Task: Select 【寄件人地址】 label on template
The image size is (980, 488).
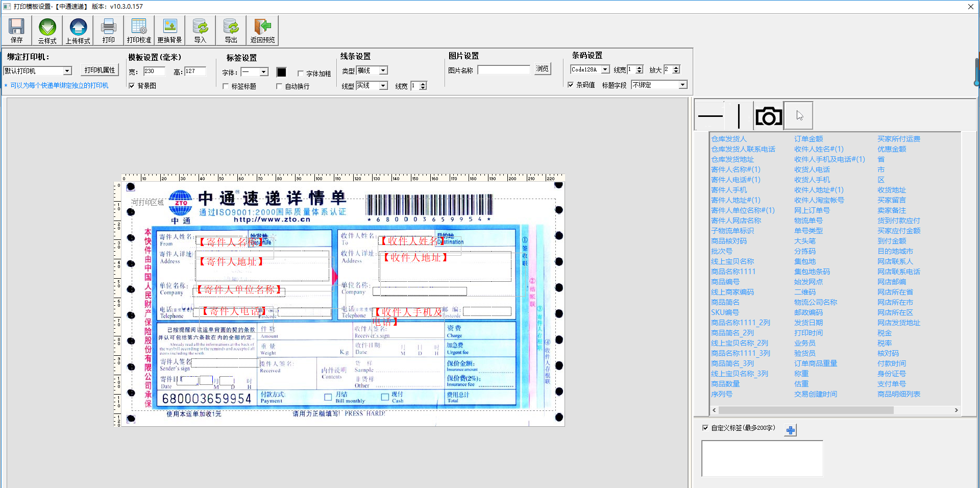Action: click(231, 261)
